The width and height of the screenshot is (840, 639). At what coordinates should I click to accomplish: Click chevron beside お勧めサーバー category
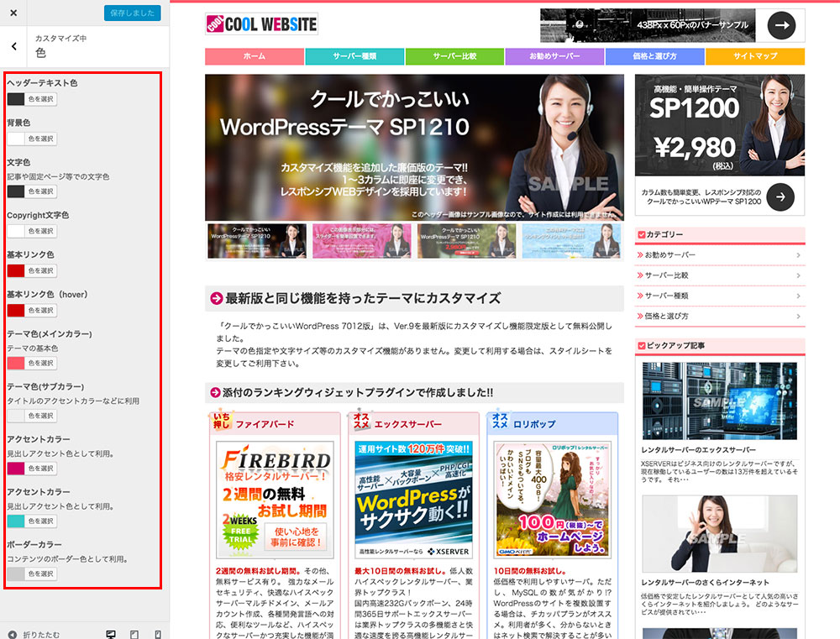[798, 255]
